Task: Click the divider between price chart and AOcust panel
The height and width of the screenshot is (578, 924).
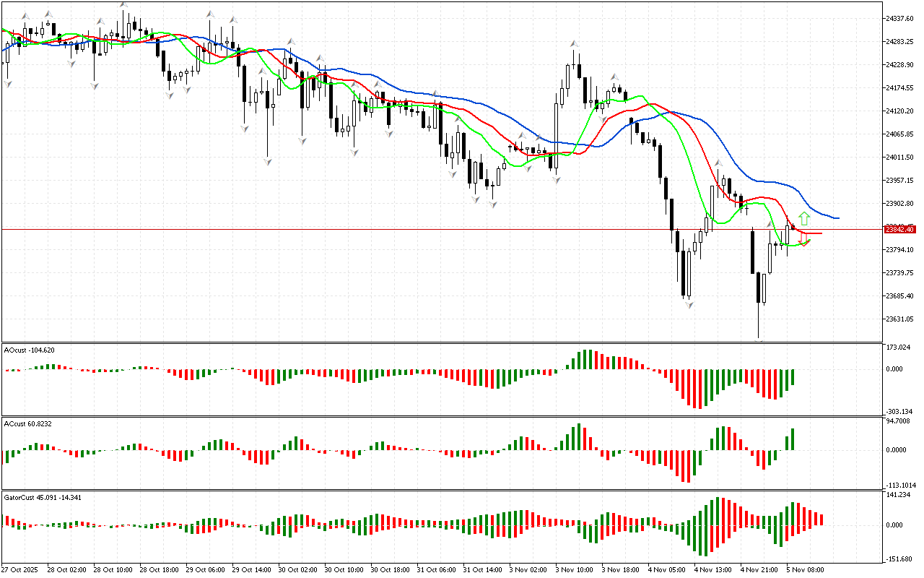Action: pyautogui.click(x=440, y=343)
